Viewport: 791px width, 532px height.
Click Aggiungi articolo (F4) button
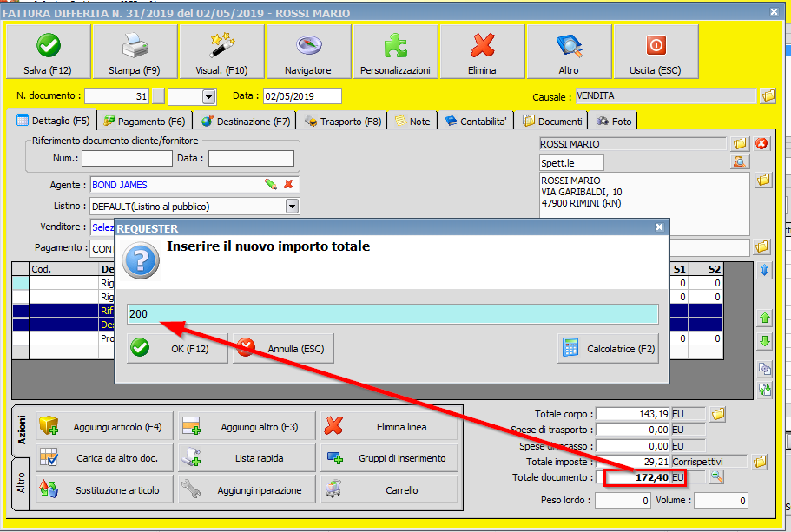104,427
